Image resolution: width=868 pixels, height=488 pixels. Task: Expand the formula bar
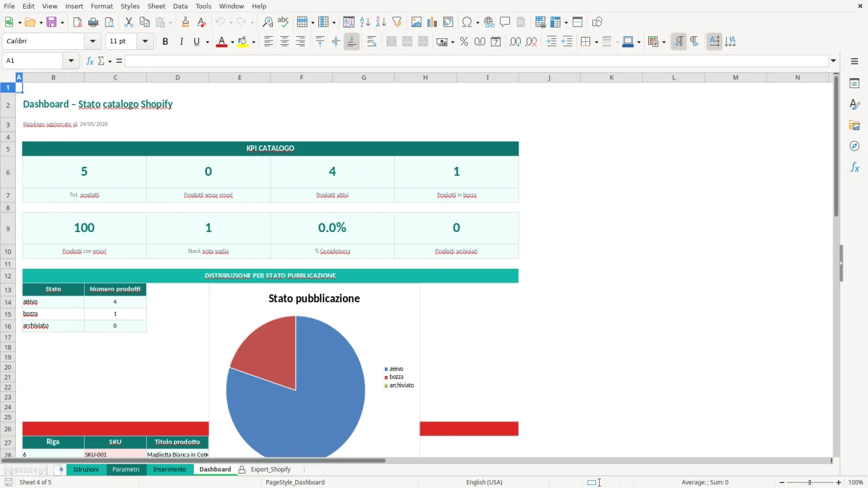(834, 61)
